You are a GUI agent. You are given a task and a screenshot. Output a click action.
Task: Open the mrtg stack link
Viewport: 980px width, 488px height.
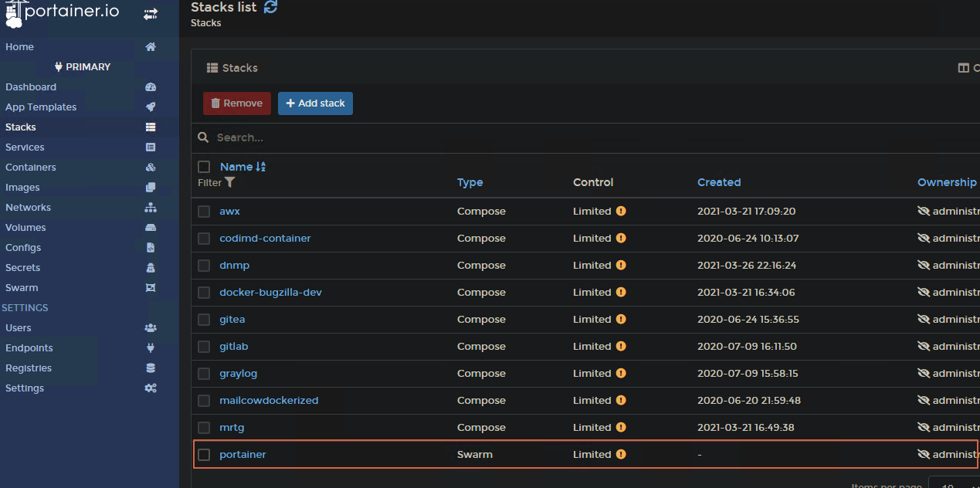point(232,428)
